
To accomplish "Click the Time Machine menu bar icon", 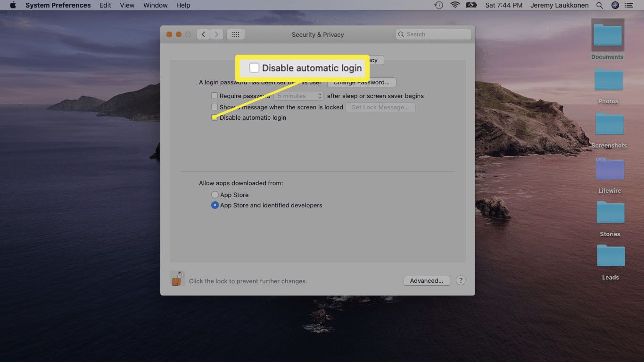I will click(x=439, y=5).
